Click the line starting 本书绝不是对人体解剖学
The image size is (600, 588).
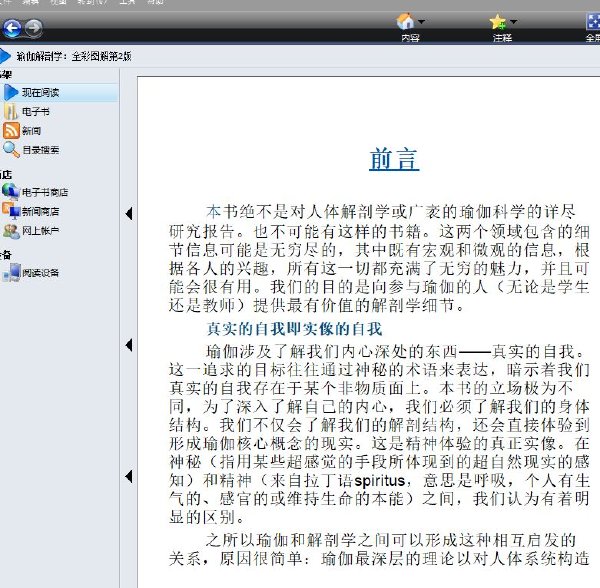click(391, 211)
